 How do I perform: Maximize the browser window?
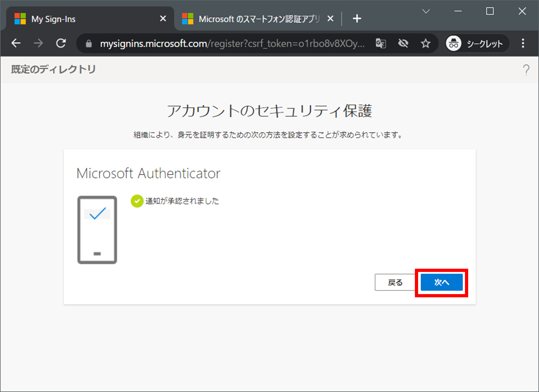click(x=490, y=11)
